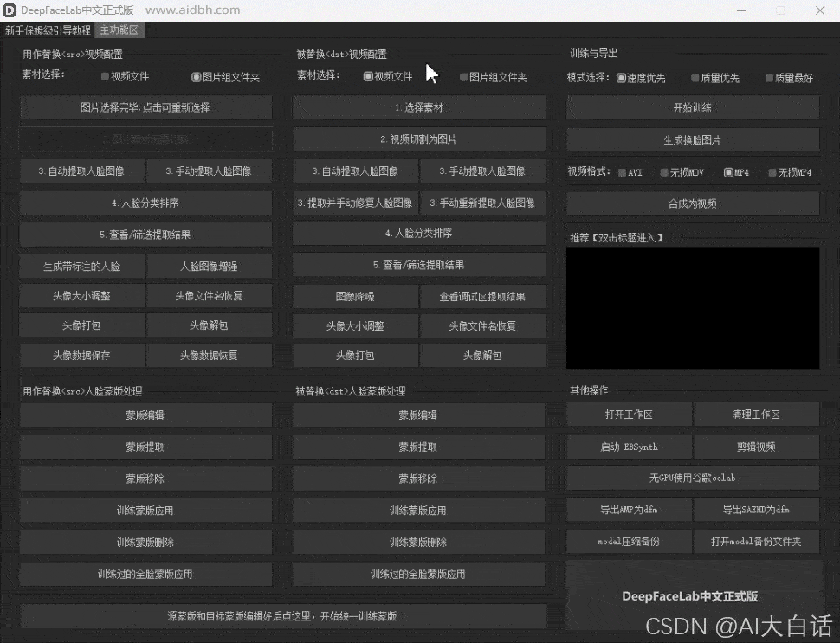
Task: Click src 3.手动提取人脸图像 button
Action: pyautogui.click(x=209, y=171)
